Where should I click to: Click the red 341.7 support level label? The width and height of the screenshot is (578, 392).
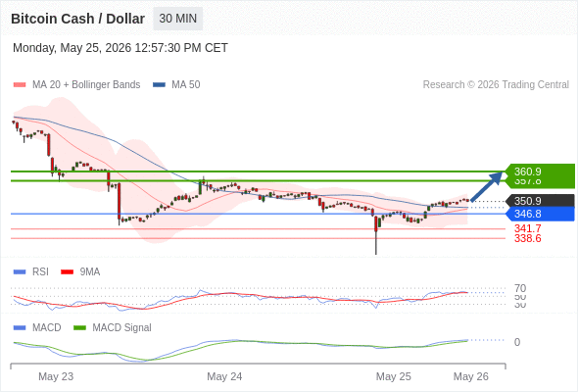pyautogui.click(x=527, y=228)
